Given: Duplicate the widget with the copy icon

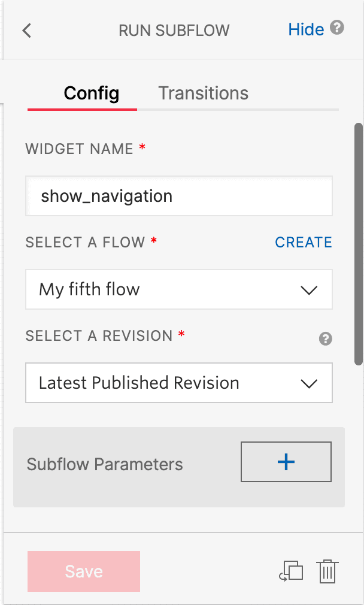Looking at the screenshot, I should pos(292,571).
